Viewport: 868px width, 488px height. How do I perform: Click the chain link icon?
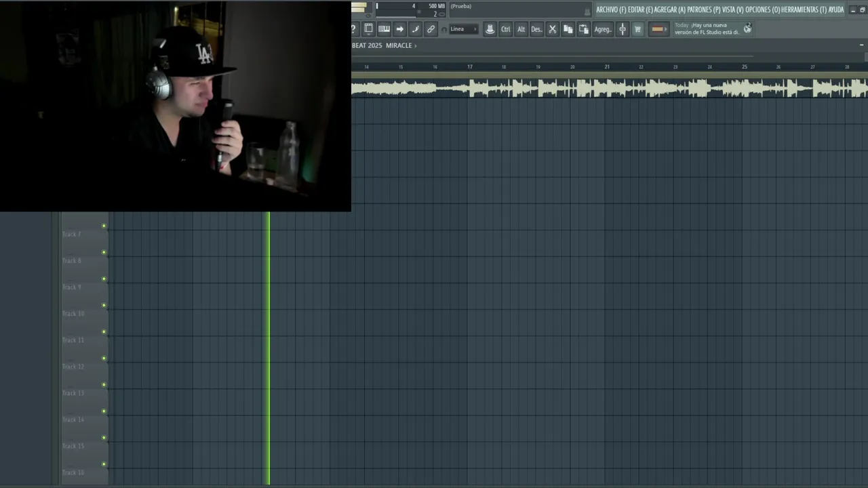tap(431, 29)
